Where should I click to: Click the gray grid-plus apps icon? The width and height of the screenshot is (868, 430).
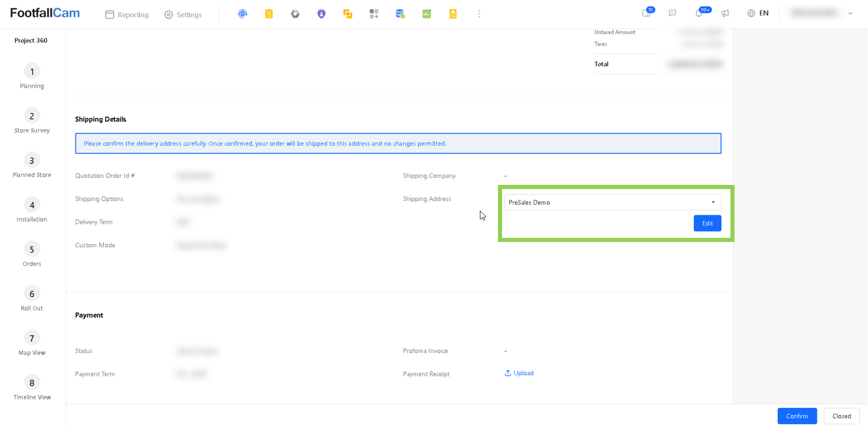point(374,14)
